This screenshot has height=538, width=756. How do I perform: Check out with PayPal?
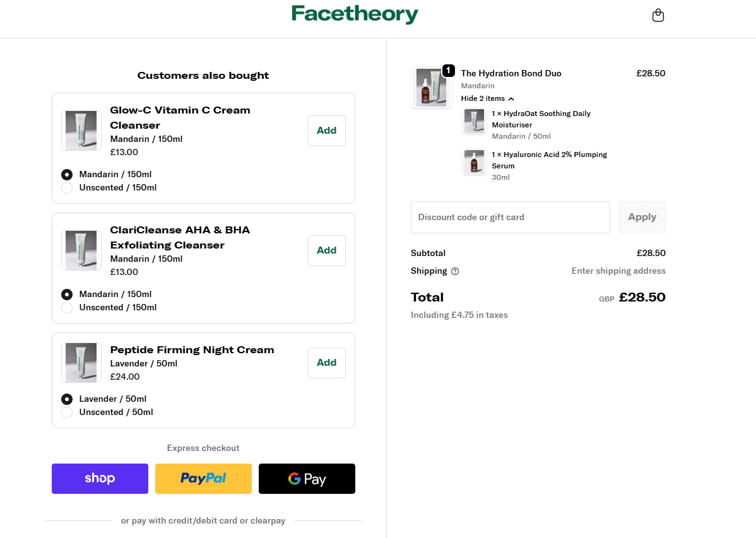203,479
